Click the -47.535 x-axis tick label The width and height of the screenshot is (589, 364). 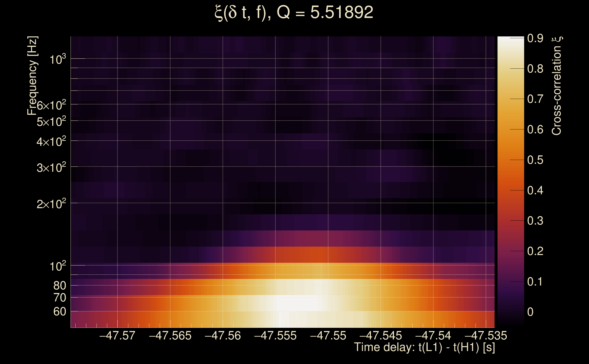click(x=486, y=336)
